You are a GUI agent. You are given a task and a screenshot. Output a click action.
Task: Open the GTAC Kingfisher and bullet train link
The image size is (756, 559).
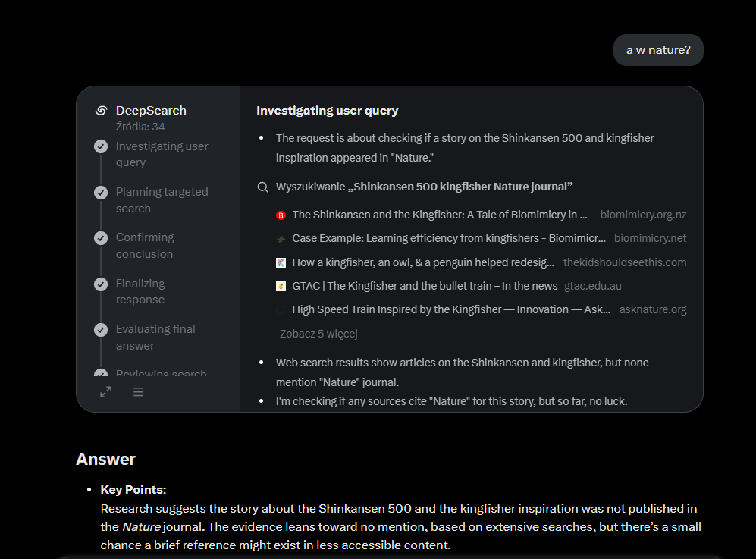pyautogui.click(x=425, y=286)
